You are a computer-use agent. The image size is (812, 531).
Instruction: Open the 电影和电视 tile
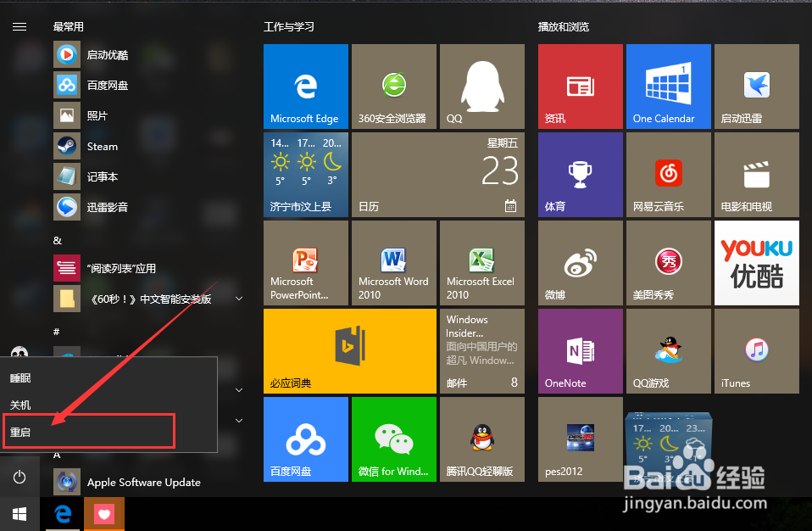tap(757, 175)
